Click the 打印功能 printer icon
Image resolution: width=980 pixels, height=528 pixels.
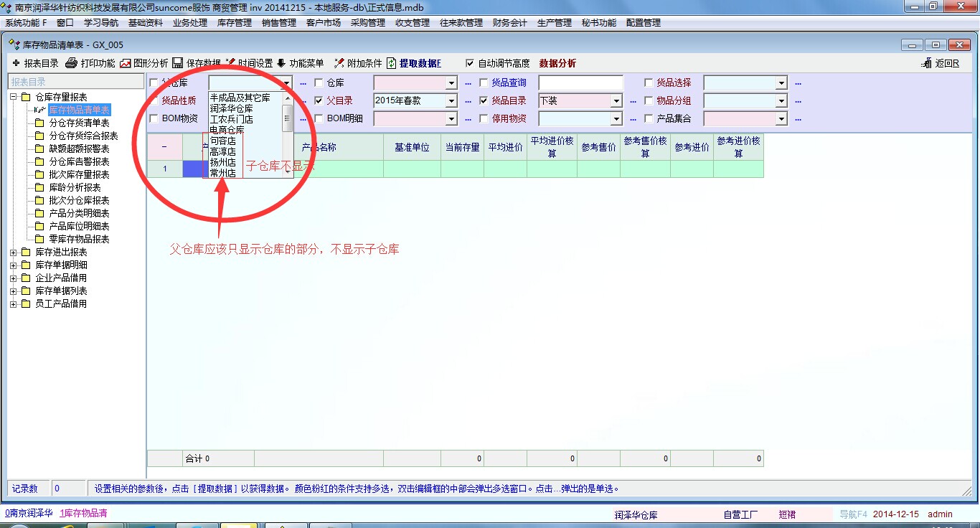click(71, 63)
